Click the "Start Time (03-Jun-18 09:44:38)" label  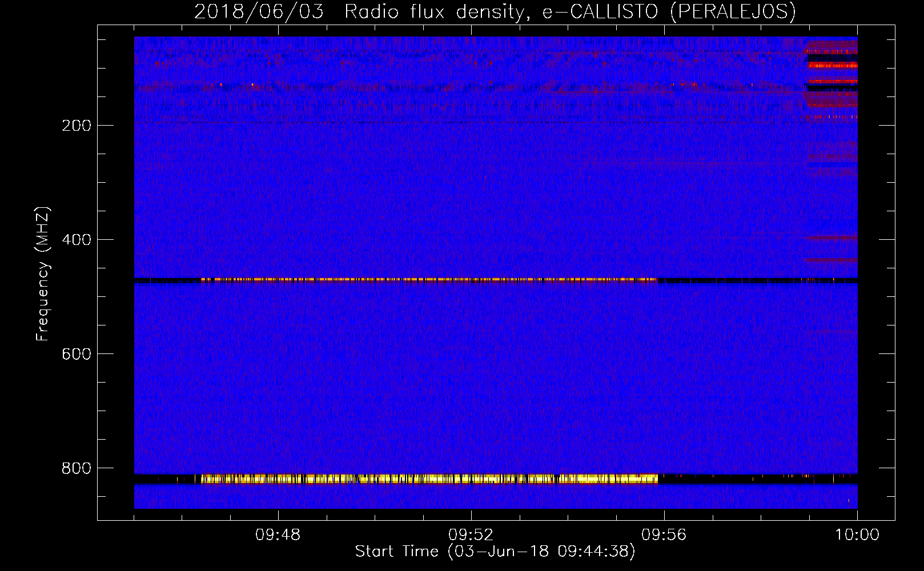495,552
